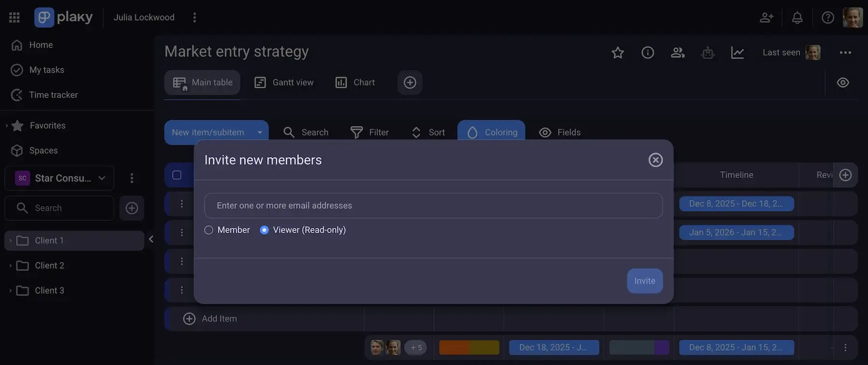868x365 pixels.
Task: Expand the Favorites section
Action: pos(7,125)
